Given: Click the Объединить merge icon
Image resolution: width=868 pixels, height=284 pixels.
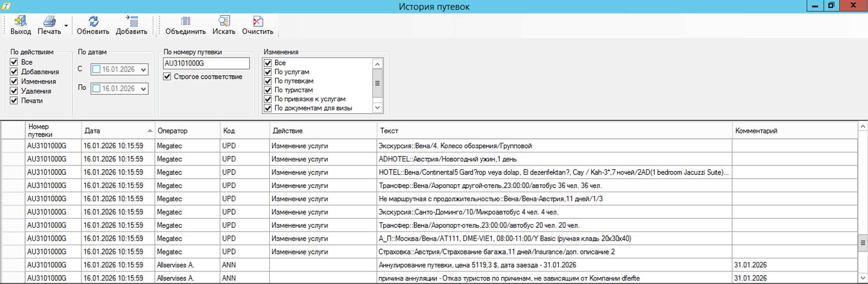Looking at the screenshot, I should [185, 21].
